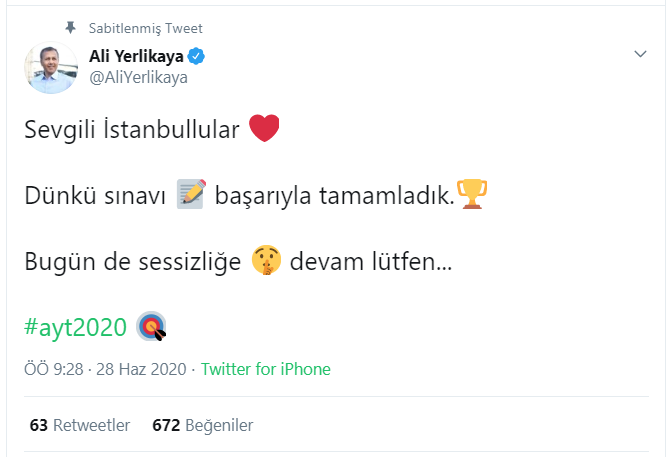
Task: Click the target bullseye emoji
Action: point(151,326)
